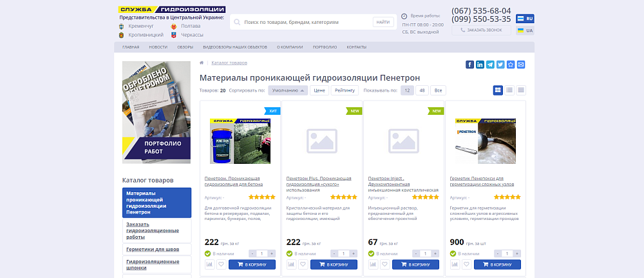
Task: Show 48 products per page
Action: [x=422, y=90]
